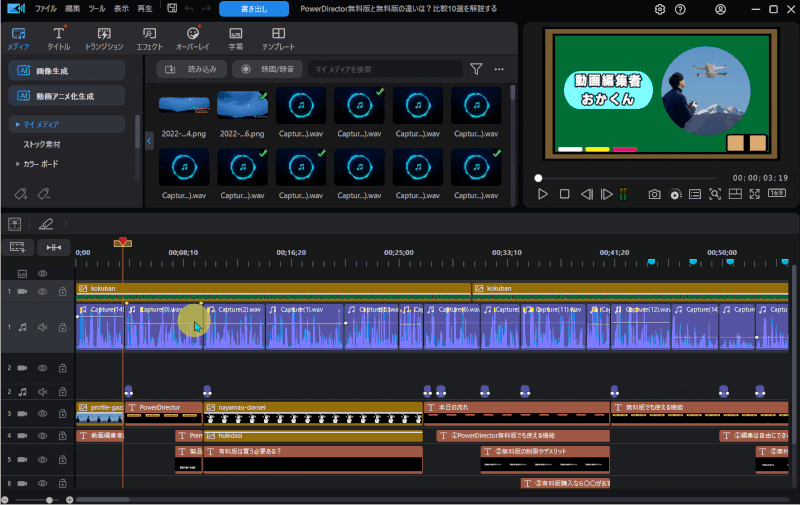Click the timeline tools grid icon
The image size is (800, 505).
pos(15,224)
